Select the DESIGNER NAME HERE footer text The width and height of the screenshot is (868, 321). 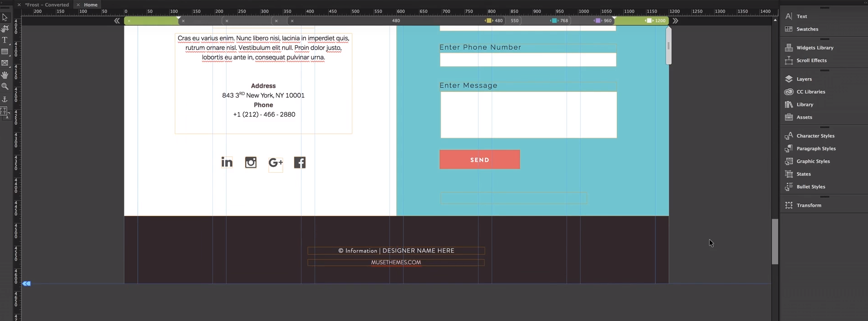coord(418,251)
